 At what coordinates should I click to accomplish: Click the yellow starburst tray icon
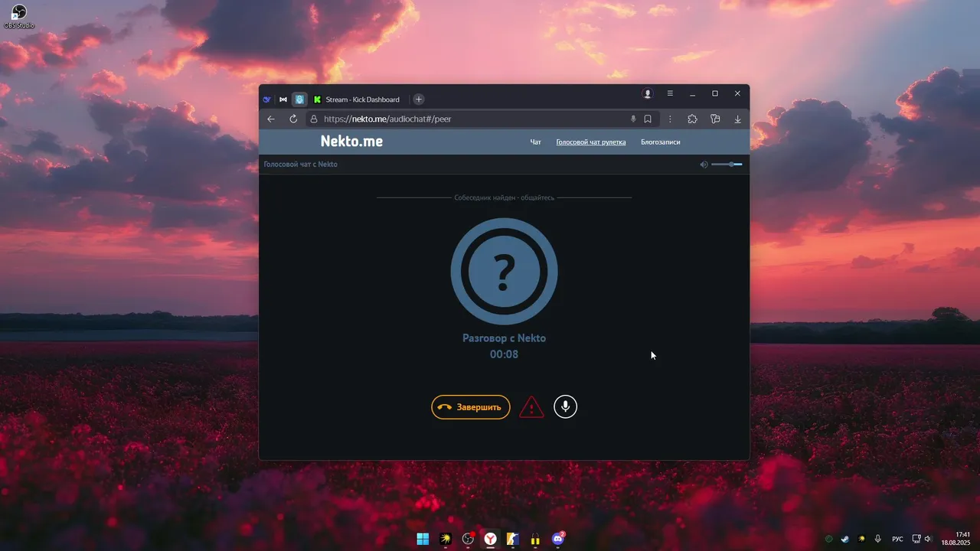click(861, 540)
